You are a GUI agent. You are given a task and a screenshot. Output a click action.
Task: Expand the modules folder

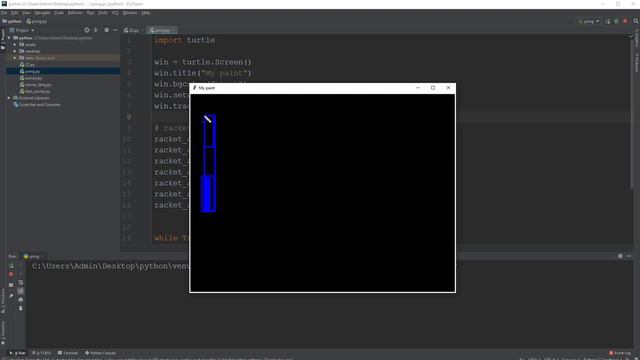tap(15, 51)
